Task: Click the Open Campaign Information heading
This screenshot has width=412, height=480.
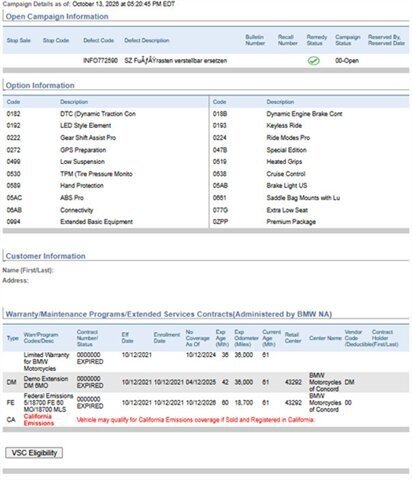Action: click(x=57, y=16)
